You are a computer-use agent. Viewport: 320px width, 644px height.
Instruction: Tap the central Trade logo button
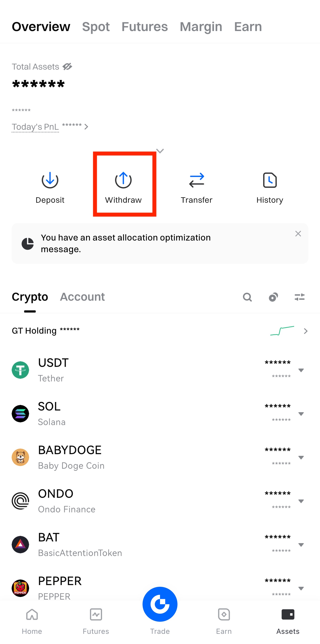coord(160,604)
